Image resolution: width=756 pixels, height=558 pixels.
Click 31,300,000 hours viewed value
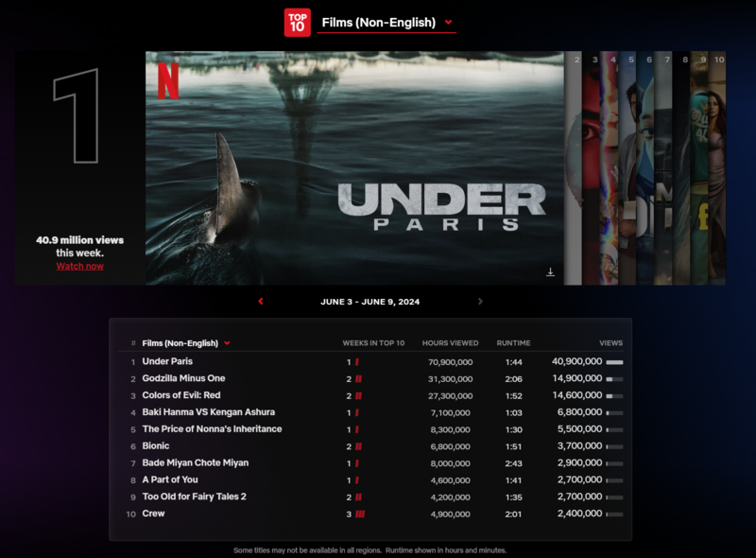(451, 379)
